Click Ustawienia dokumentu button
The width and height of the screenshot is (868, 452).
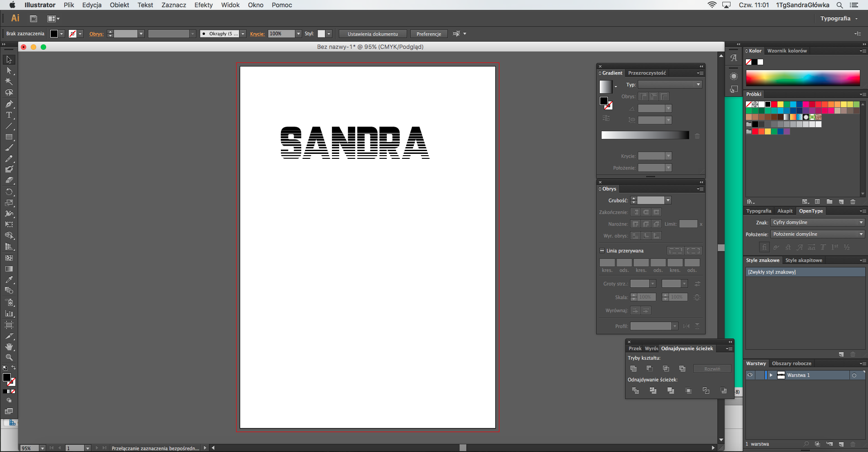(373, 34)
